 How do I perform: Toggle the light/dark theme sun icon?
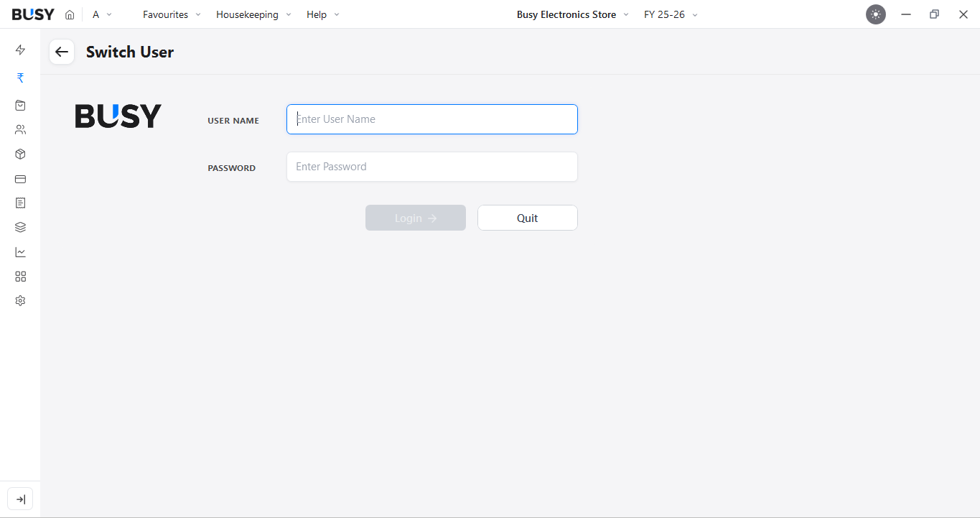[x=876, y=14]
